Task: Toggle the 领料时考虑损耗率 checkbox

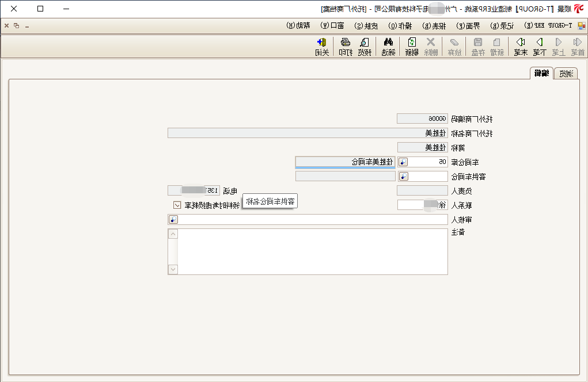Action: tap(177, 204)
